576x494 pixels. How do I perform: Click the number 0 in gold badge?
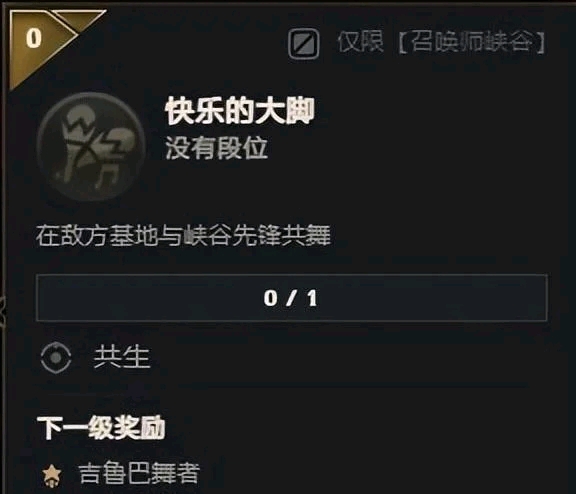pyautogui.click(x=33, y=38)
